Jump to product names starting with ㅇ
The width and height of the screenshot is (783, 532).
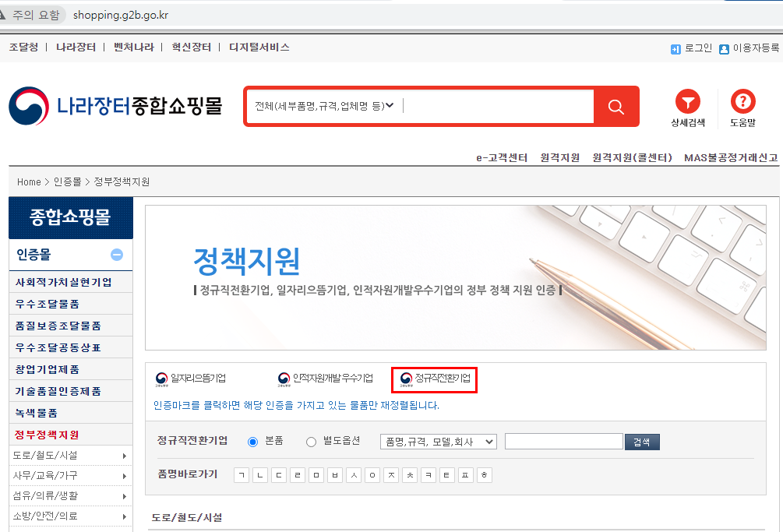372,475
